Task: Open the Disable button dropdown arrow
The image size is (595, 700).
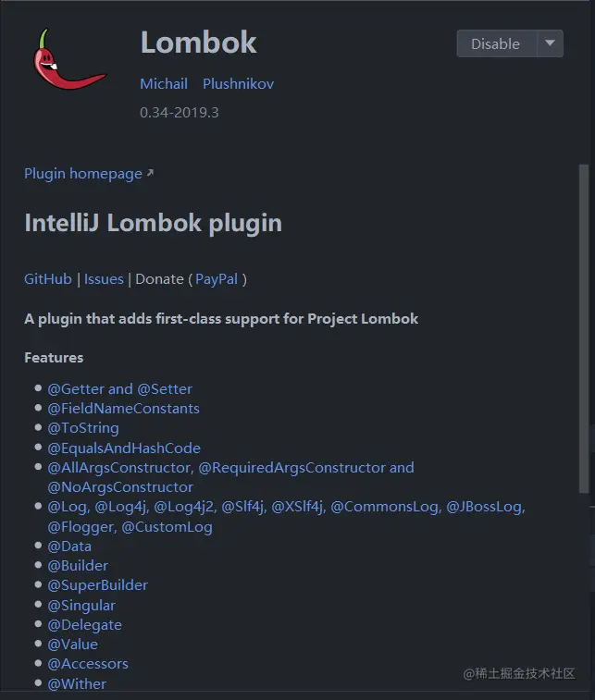Action: pyautogui.click(x=551, y=43)
